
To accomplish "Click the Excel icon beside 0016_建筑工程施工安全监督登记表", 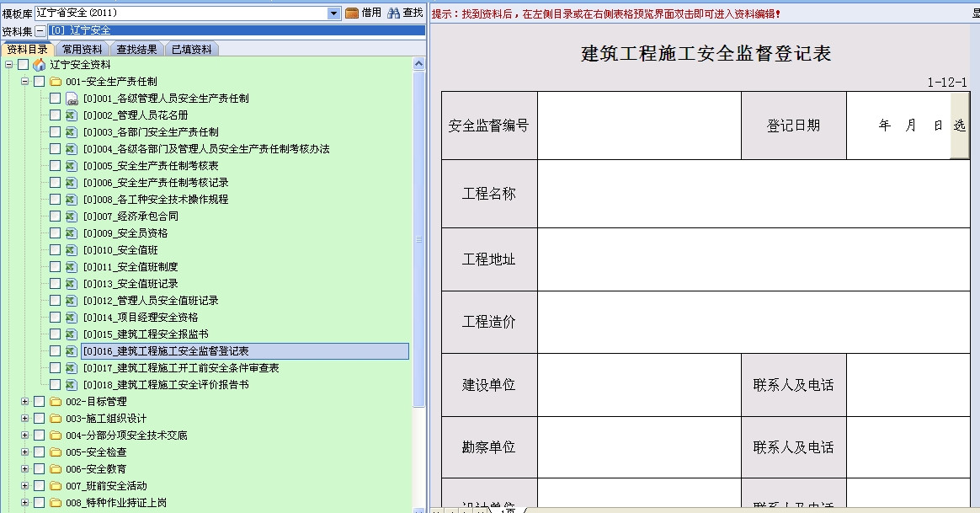I will point(71,350).
